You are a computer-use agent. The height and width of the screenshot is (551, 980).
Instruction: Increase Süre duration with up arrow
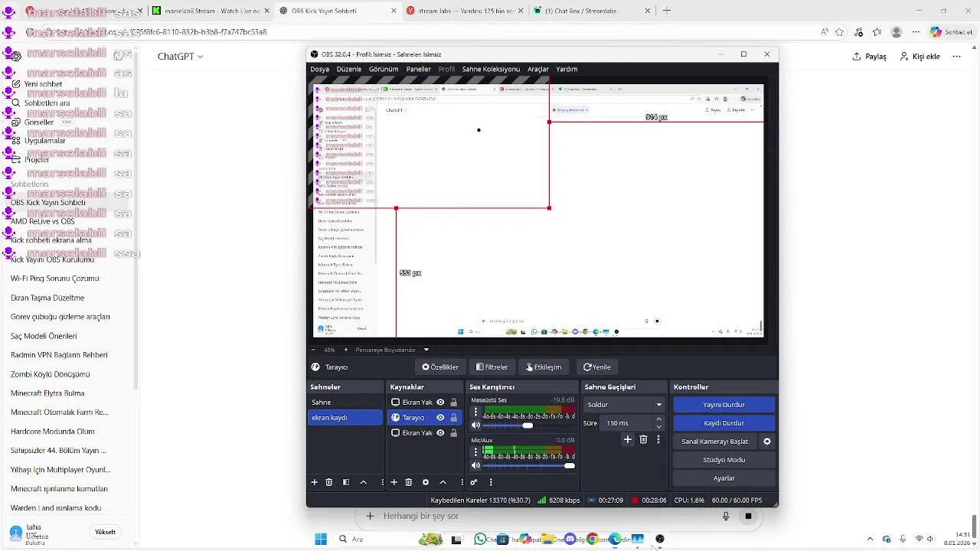point(658,419)
